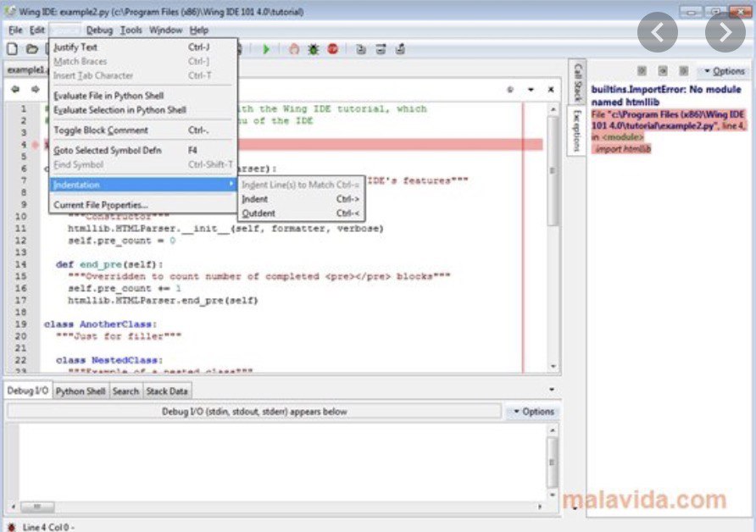Close the editor with the X icon
Image resolution: width=756 pixels, height=532 pixels.
point(551,89)
